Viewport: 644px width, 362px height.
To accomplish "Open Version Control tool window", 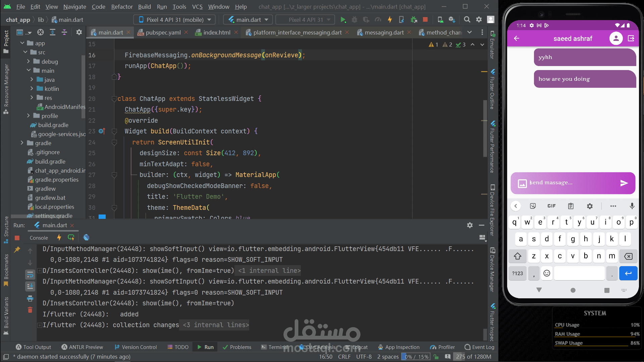I will click(136, 347).
